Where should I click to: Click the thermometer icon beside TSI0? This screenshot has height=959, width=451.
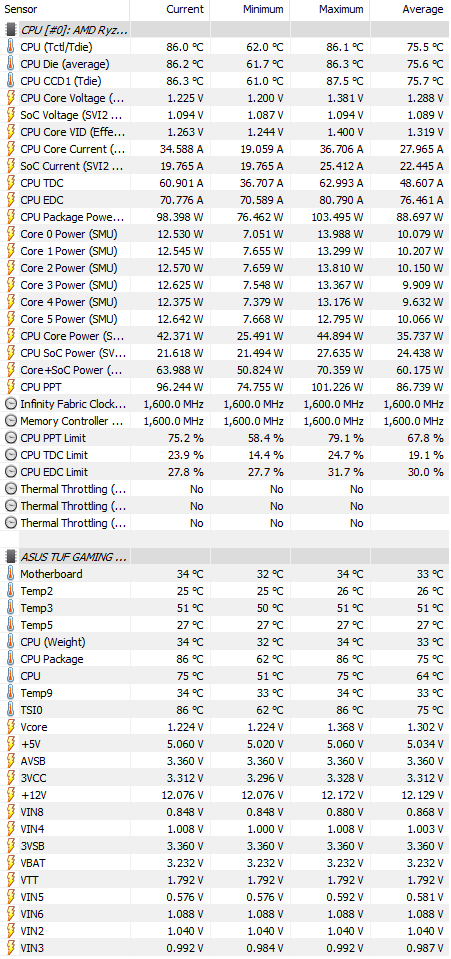(10, 710)
